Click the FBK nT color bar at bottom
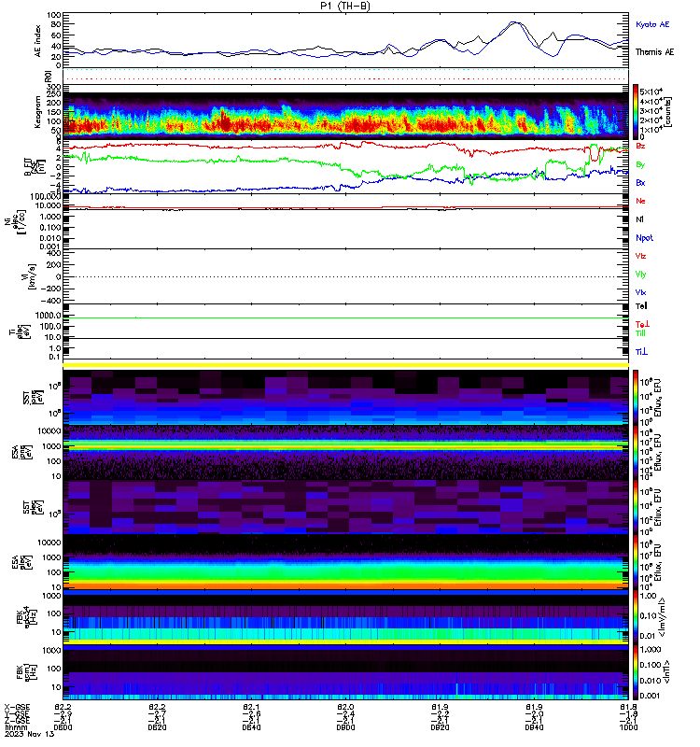Image resolution: width=700 pixels, height=747 pixels. pos(636,672)
